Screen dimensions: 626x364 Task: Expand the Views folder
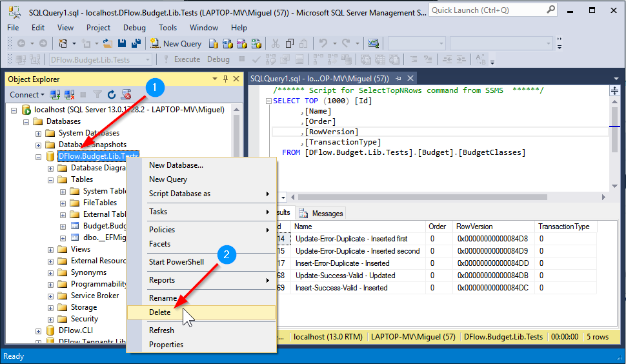pos(51,250)
